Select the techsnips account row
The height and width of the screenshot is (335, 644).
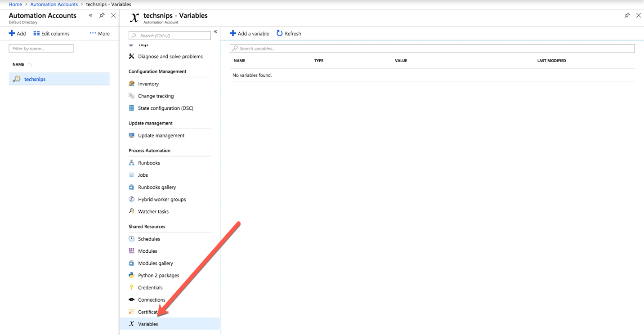(59, 79)
